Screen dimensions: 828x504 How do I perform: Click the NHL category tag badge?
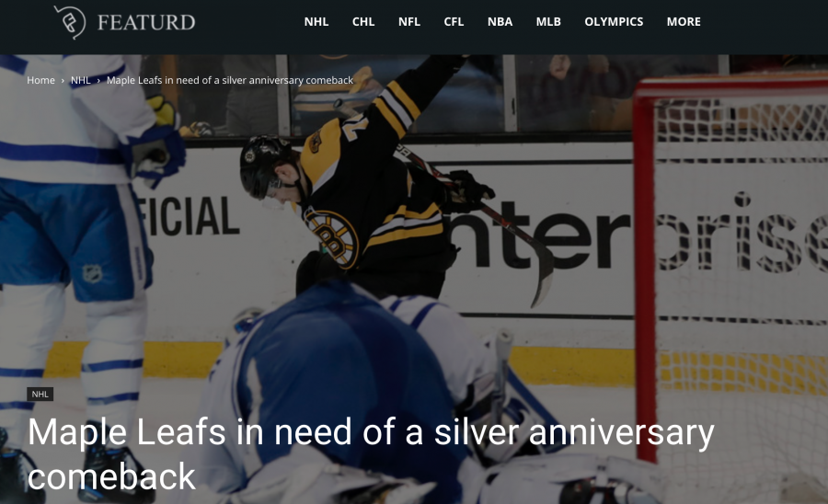[40, 395]
